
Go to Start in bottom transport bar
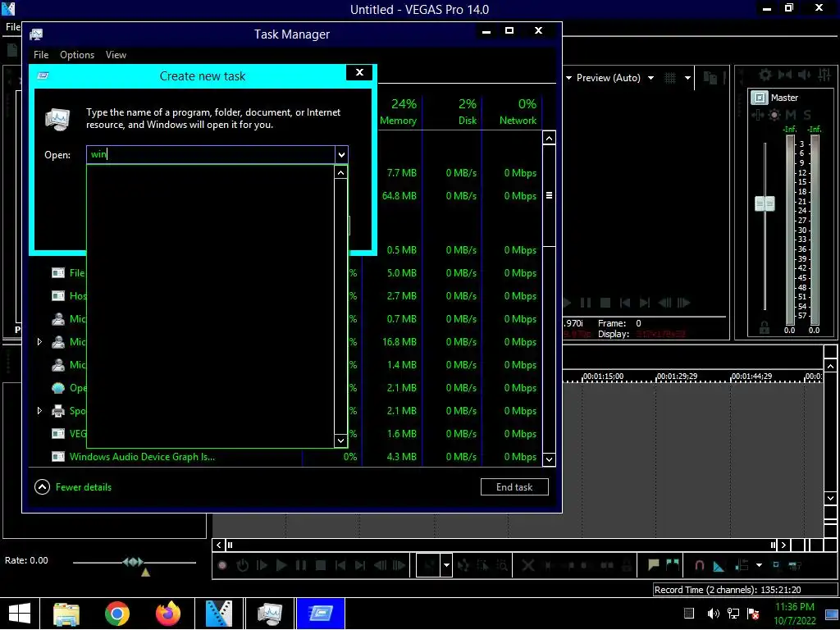coord(340,565)
